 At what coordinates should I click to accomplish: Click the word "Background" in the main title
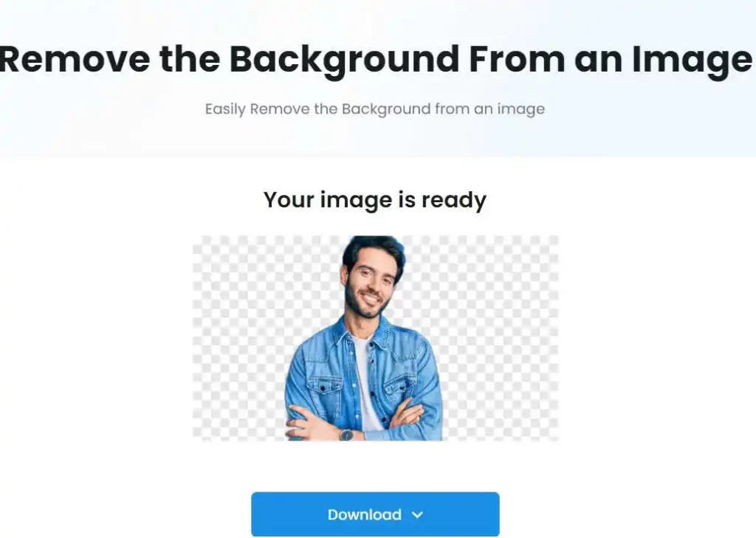click(x=344, y=60)
